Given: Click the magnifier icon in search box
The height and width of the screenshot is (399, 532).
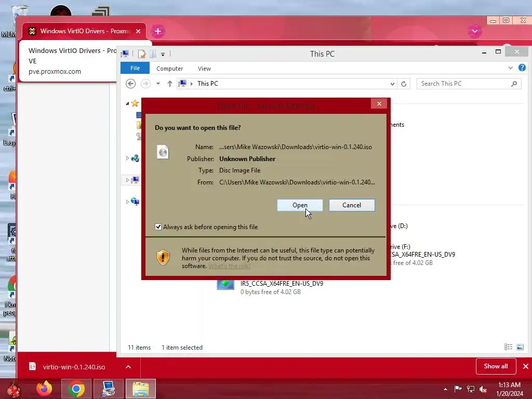Looking at the screenshot, I should coord(514,84).
